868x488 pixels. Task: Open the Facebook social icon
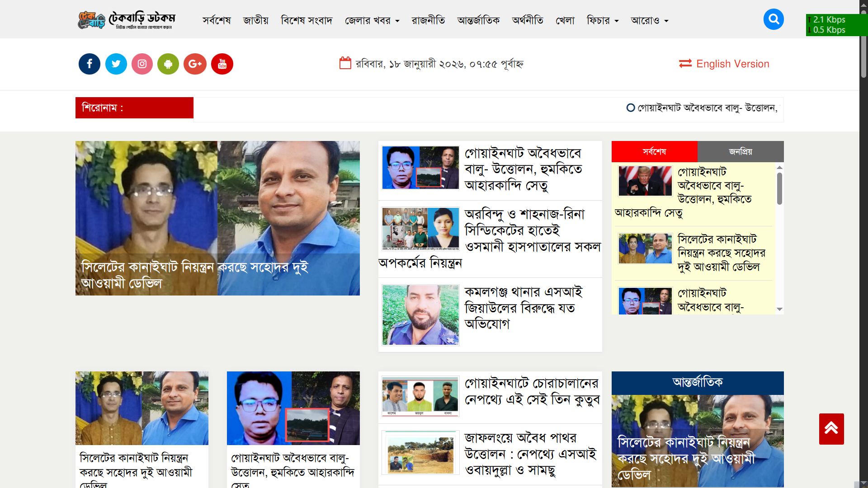(x=90, y=64)
